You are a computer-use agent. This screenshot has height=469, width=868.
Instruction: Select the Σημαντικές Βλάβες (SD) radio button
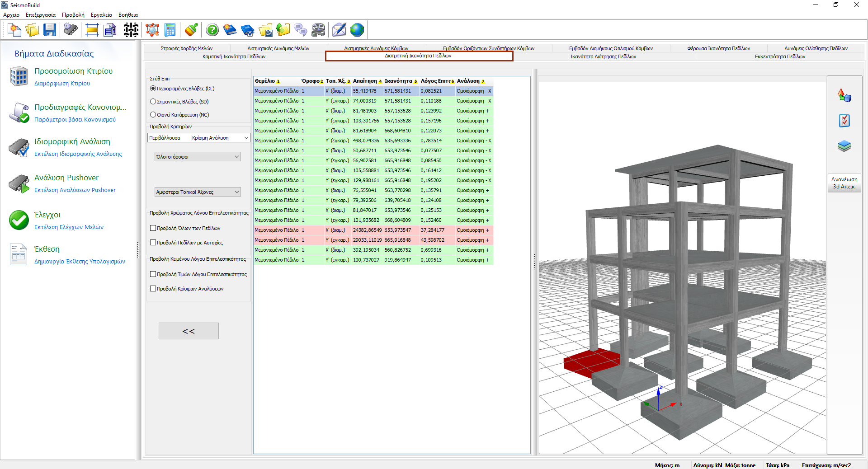coord(153,102)
